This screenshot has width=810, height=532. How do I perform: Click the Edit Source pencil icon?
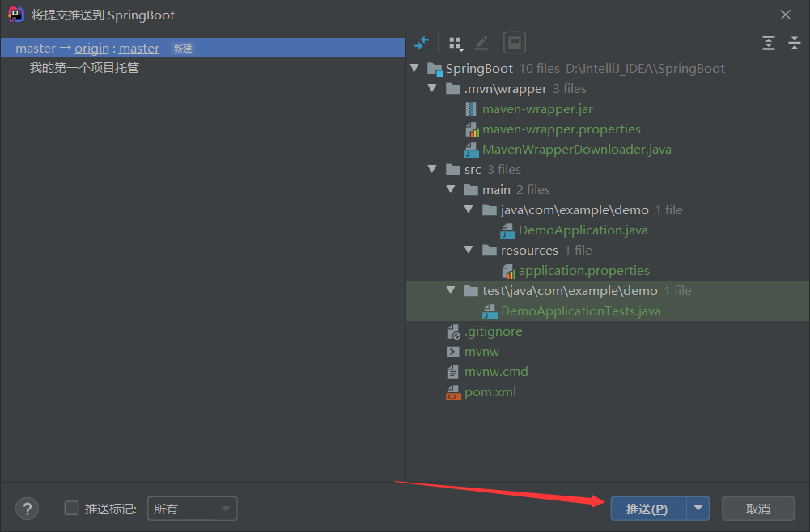[481, 43]
